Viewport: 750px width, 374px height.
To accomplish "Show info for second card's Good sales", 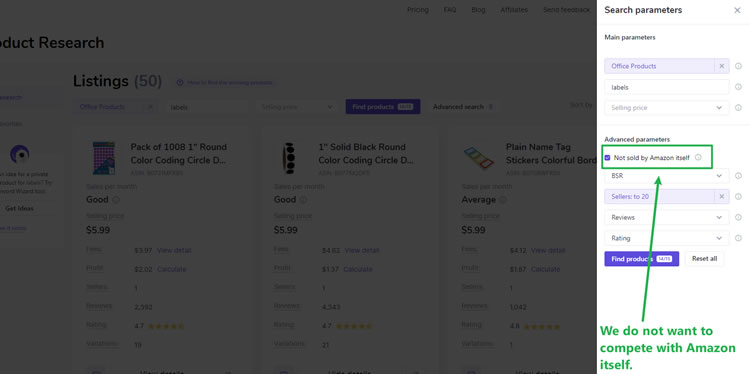I will 303,200.
